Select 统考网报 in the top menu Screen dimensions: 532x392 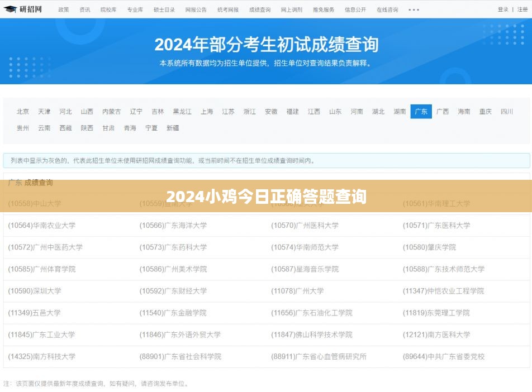[x=228, y=10]
